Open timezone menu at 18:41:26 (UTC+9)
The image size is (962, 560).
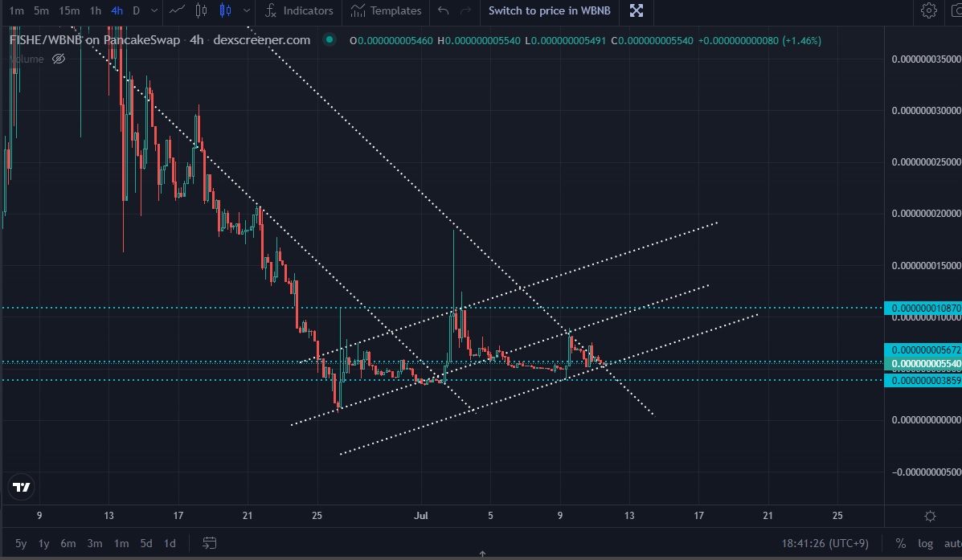825,543
